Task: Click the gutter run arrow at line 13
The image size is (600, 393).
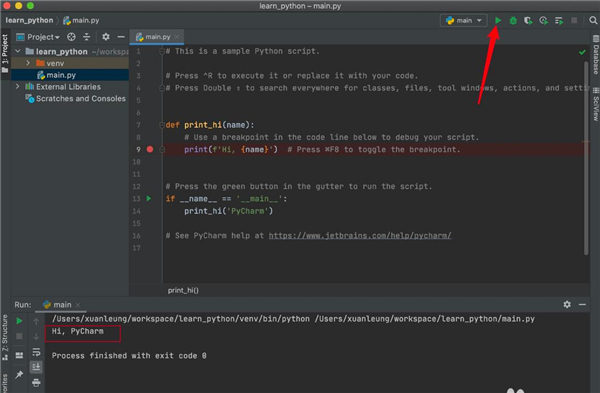Action: click(149, 199)
